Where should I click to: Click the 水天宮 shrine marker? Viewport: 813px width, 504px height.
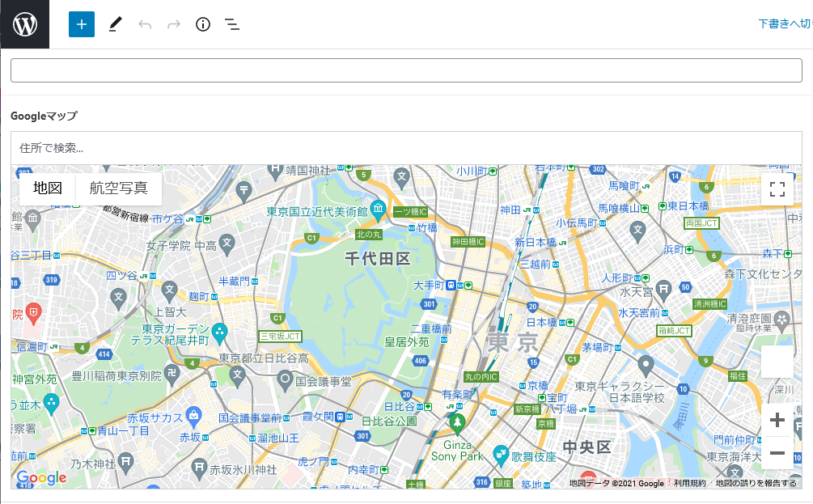pos(663,290)
